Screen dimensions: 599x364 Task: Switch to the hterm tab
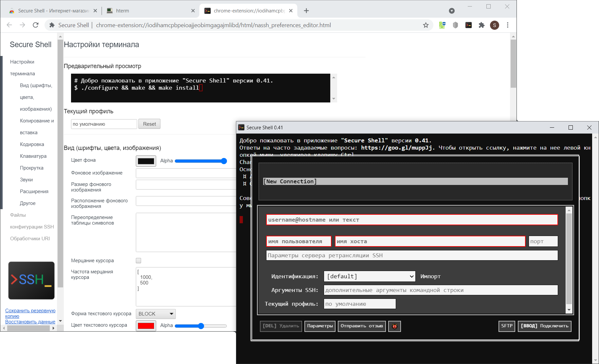click(x=151, y=11)
